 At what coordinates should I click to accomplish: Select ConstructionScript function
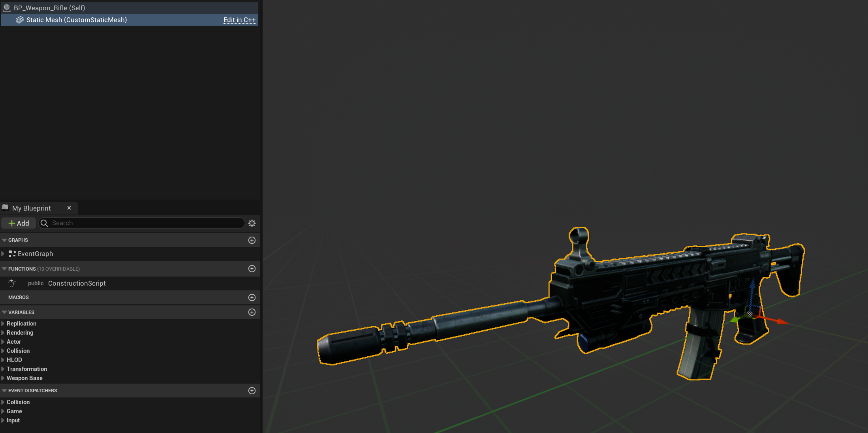tap(77, 283)
